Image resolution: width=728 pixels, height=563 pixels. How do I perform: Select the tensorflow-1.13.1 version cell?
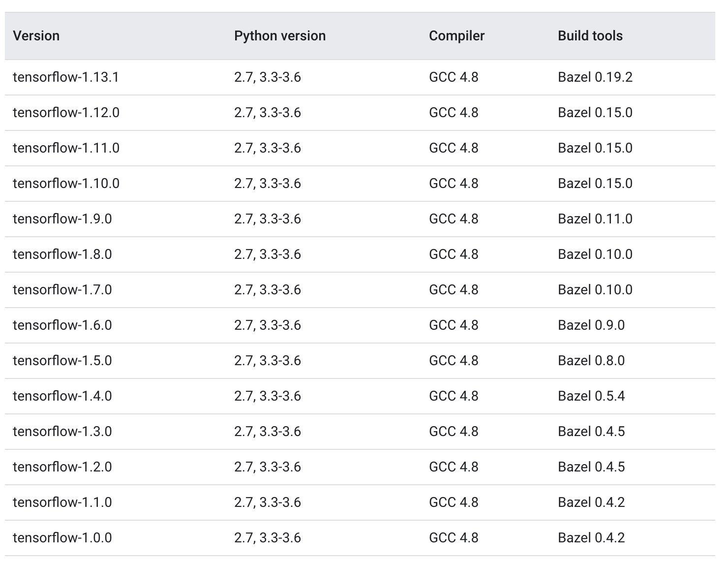66,77
